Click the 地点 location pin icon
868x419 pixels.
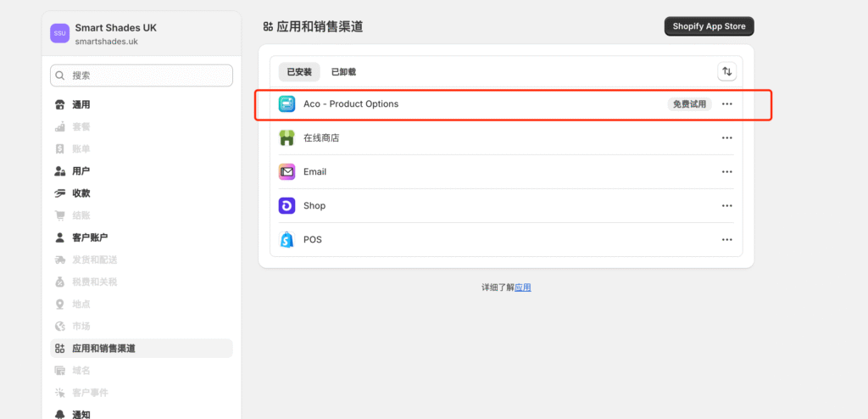[x=60, y=304]
